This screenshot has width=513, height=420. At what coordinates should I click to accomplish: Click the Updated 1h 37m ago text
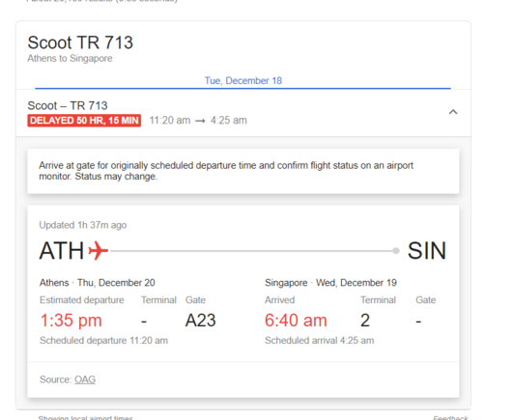[x=83, y=225]
